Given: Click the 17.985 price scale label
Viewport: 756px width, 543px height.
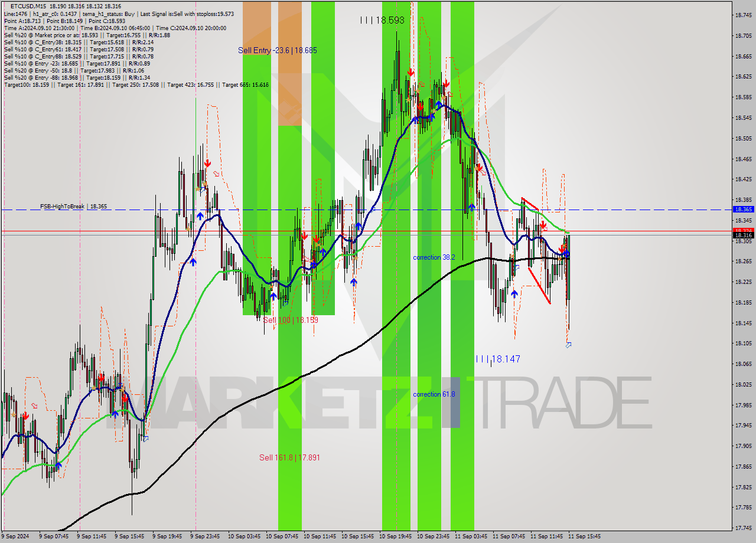Looking at the screenshot, I should [x=743, y=405].
